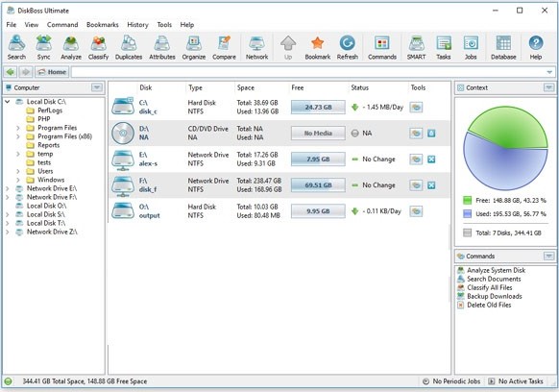Select the PerfLogs folder
This screenshot has width=559, height=392.
coord(50,110)
